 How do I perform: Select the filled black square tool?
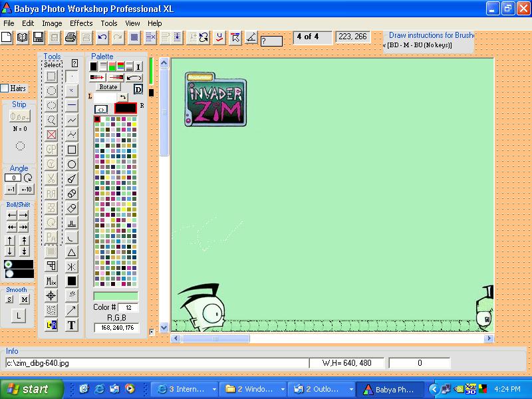click(x=72, y=281)
